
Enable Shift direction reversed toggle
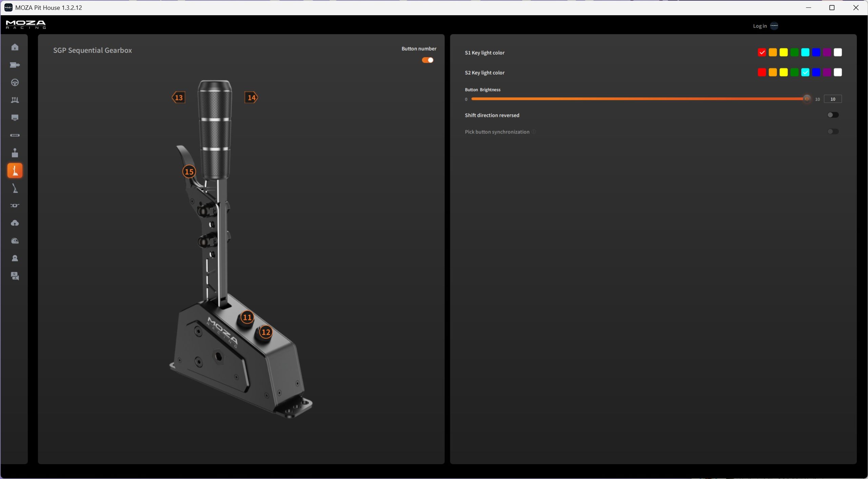pos(833,115)
